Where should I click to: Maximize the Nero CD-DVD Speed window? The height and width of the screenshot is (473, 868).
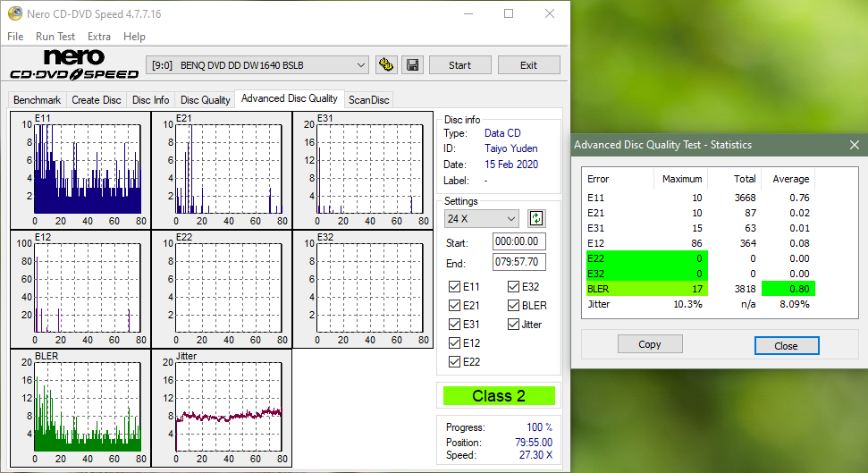click(x=509, y=13)
